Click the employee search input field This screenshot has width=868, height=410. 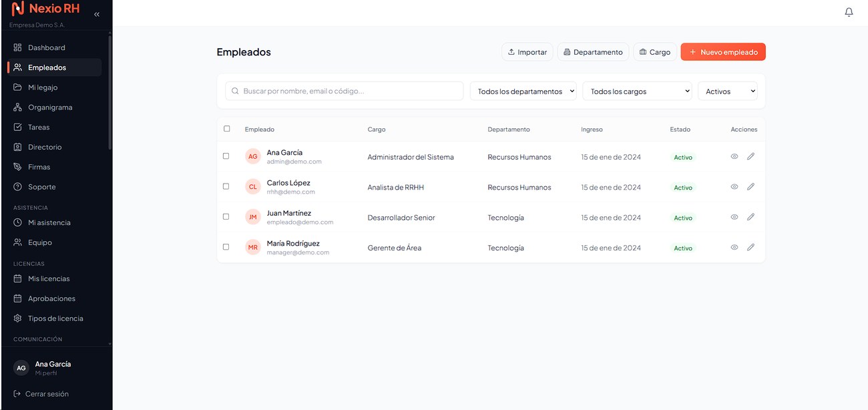click(x=344, y=91)
